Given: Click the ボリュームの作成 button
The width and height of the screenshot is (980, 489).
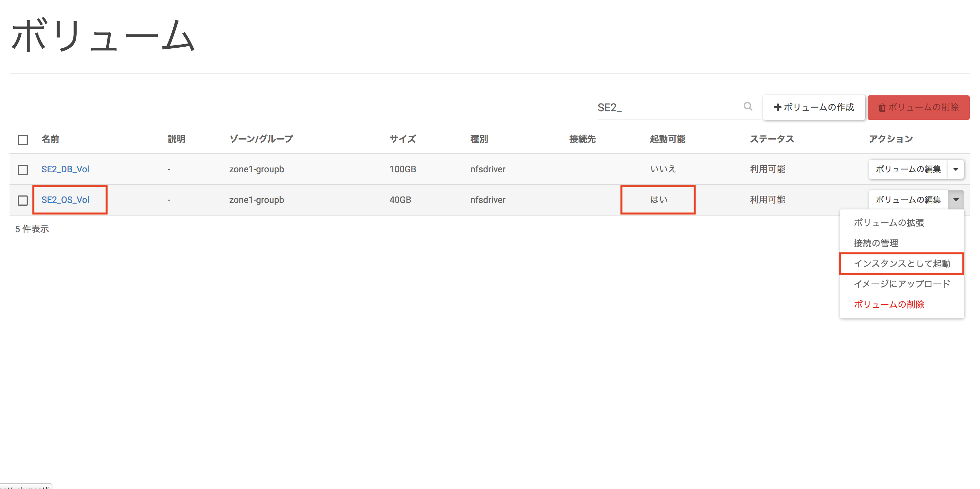Looking at the screenshot, I should pos(814,108).
